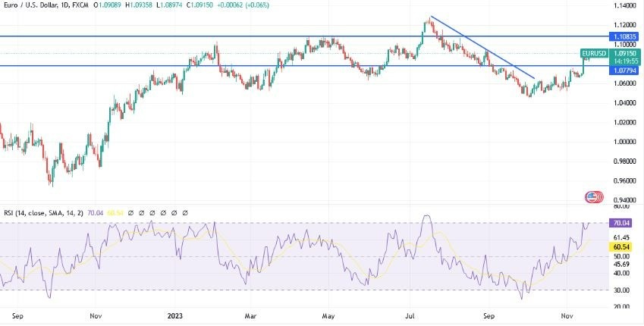
Task: Click the low value L1.08974
Action: click(x=169, y=5)
